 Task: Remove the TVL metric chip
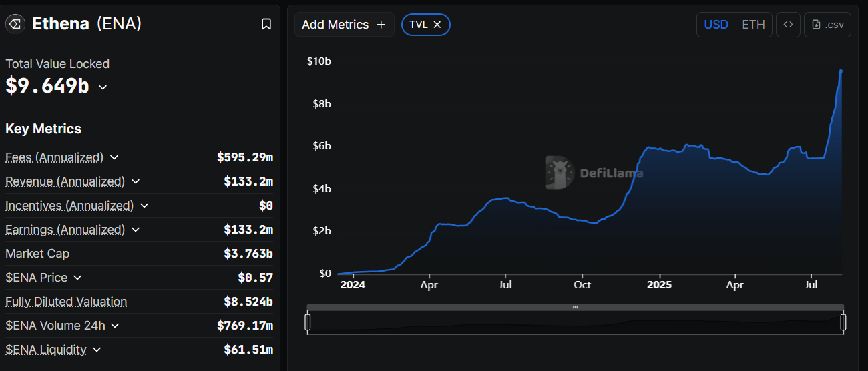click(x=437, y=25)
